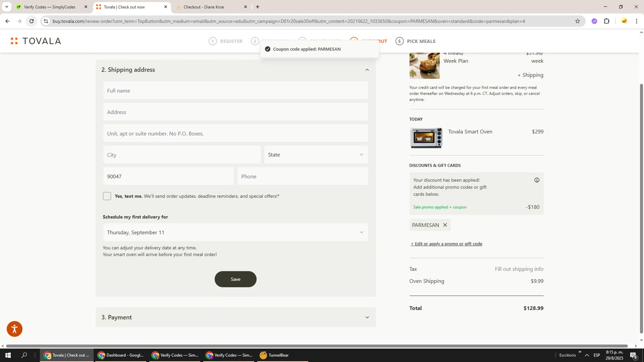Select the Tovala Check out now tab
644x362 pixels.
130,7
